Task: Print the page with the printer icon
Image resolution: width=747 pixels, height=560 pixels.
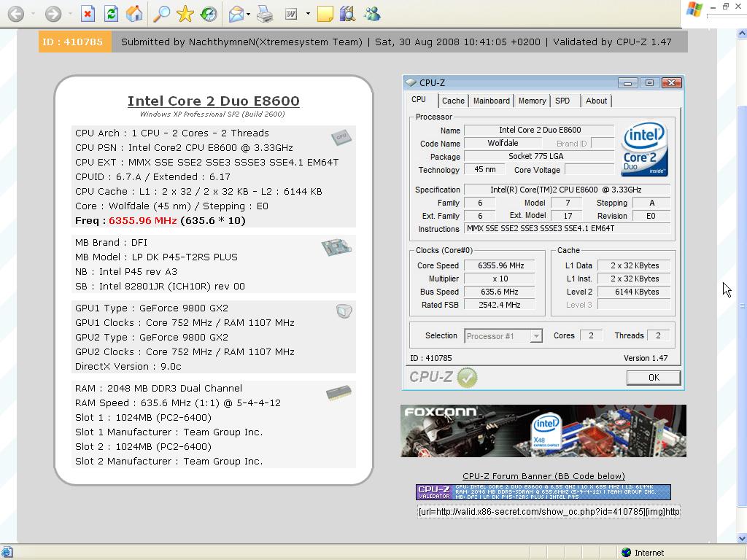Action: coord(265,14)
